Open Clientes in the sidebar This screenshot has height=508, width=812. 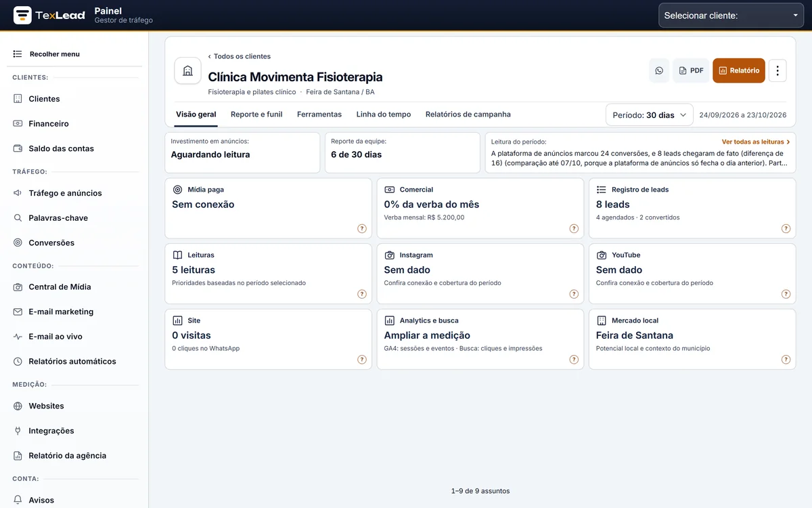point(74,99)
